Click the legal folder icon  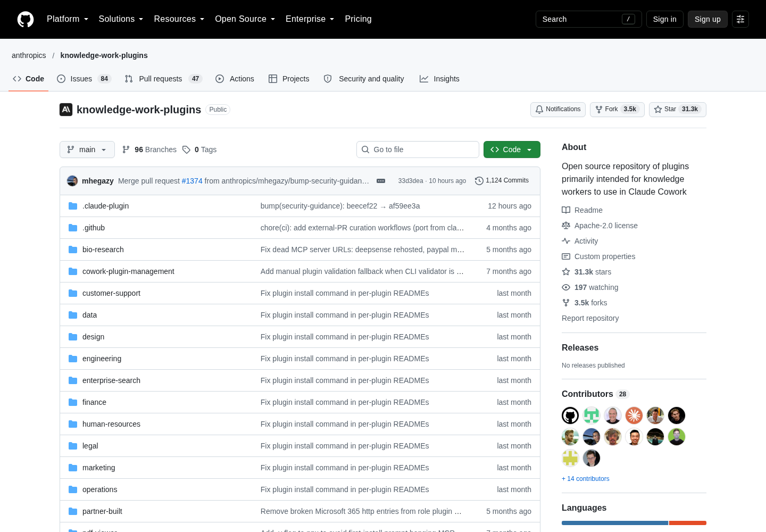73,446
